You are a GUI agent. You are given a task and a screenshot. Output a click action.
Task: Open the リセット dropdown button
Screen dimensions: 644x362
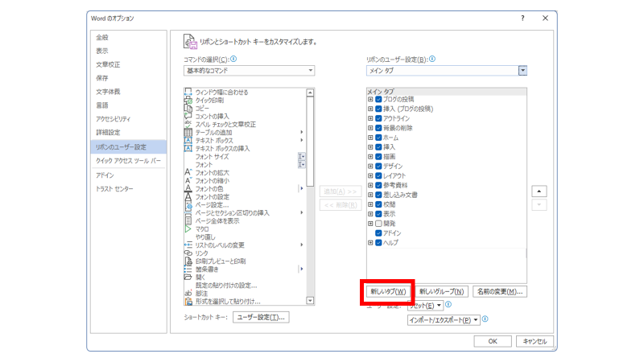point(426,306)
